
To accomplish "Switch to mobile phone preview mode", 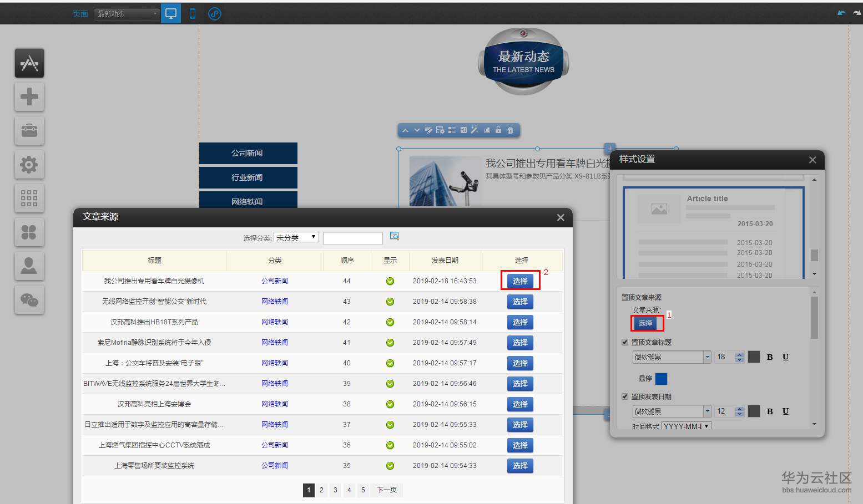I will (x=193, y=14).
